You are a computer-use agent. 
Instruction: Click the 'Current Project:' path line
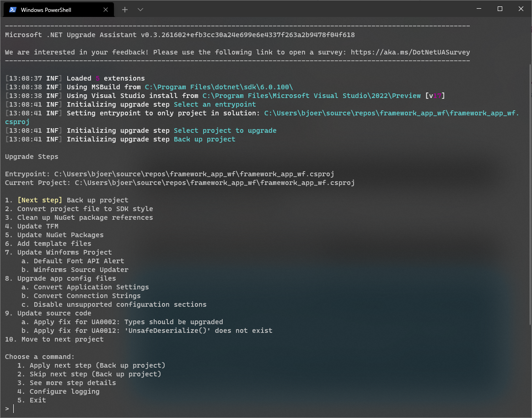coord(180,183)
